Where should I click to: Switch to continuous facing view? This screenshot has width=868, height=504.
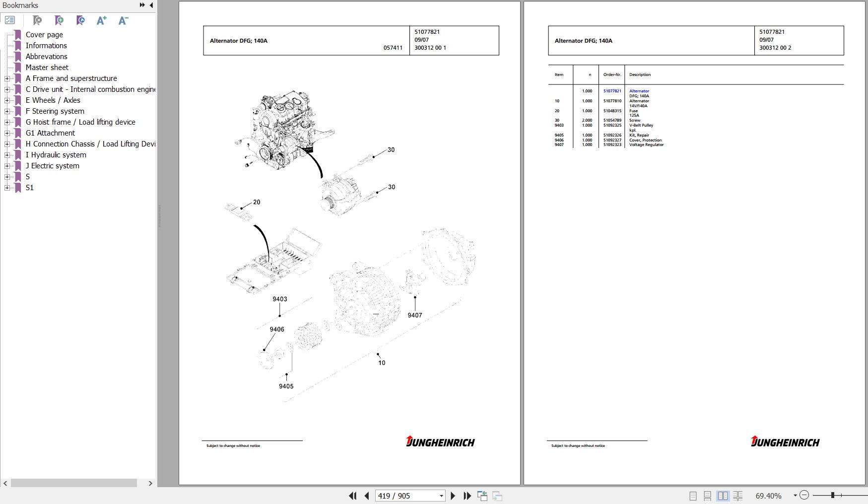pos(737,496)
